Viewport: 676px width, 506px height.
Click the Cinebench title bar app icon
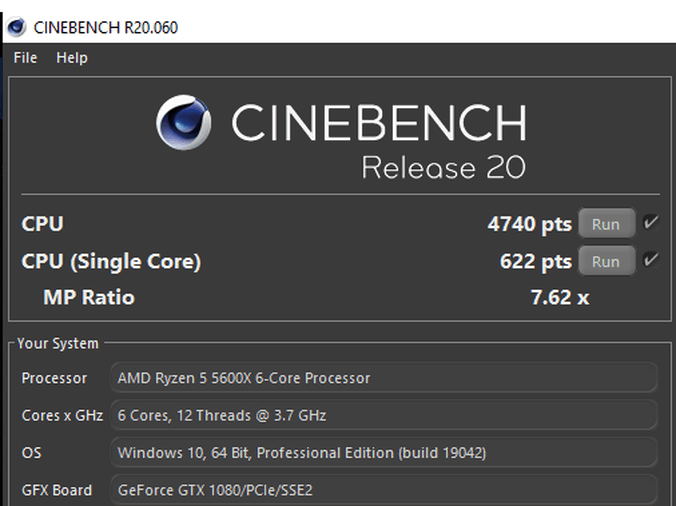tap(17, 27)
